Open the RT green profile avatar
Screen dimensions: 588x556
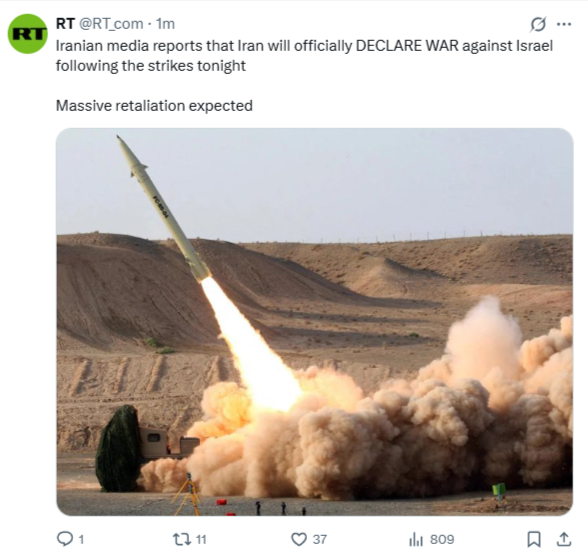[x=27, y=34]
